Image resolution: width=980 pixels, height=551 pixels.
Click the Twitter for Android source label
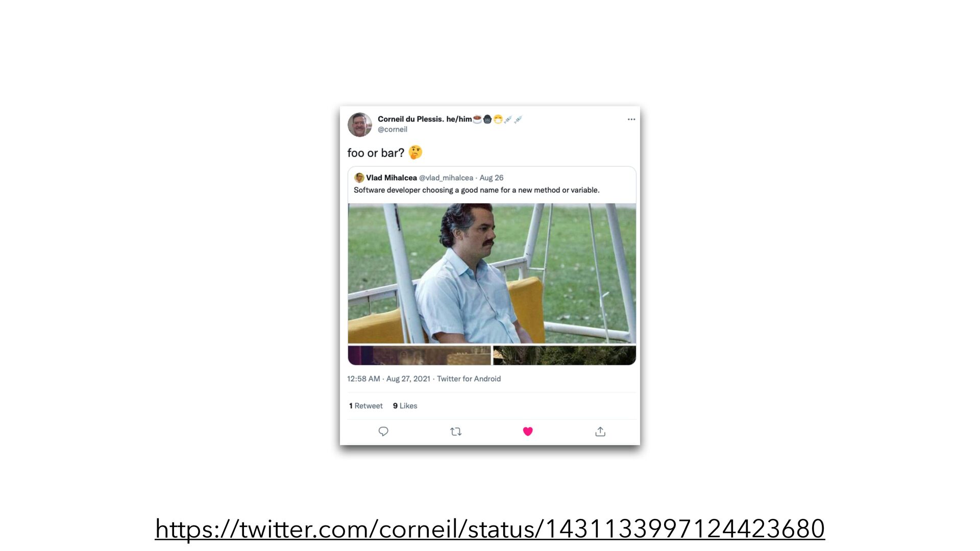click(x=469, y=379)
